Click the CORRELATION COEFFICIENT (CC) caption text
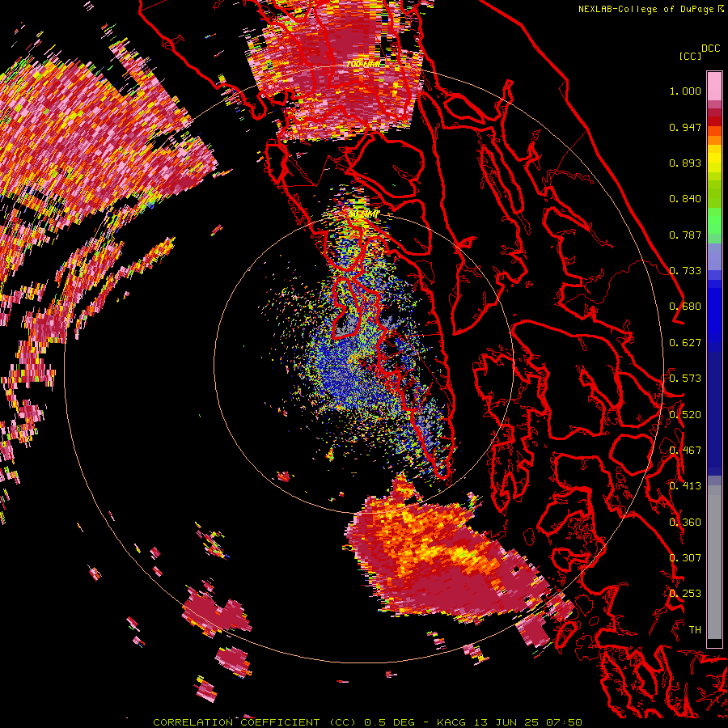The width and height of the screenshot is (728, 728). [255, 722]
